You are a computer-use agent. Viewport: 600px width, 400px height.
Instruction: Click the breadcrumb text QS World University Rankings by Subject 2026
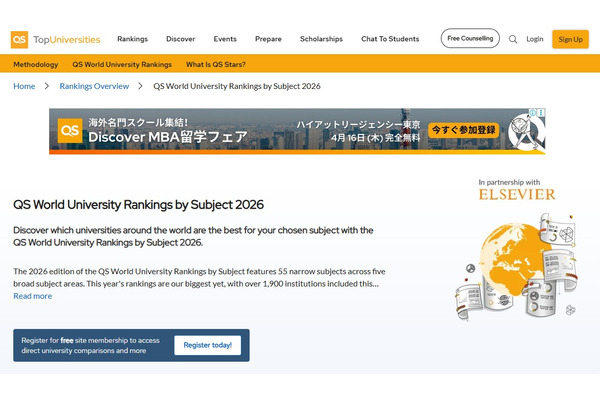pos(237,86)
